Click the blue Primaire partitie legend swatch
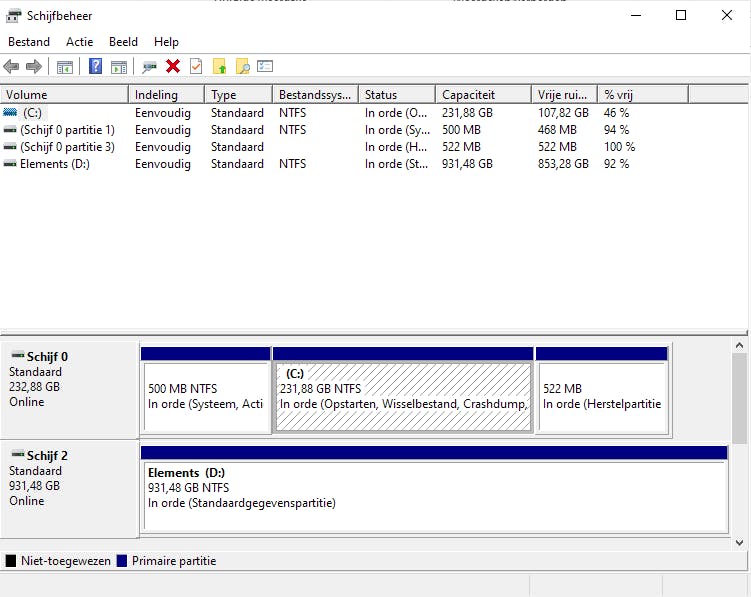Screen dimensions: 751x597 123,561
